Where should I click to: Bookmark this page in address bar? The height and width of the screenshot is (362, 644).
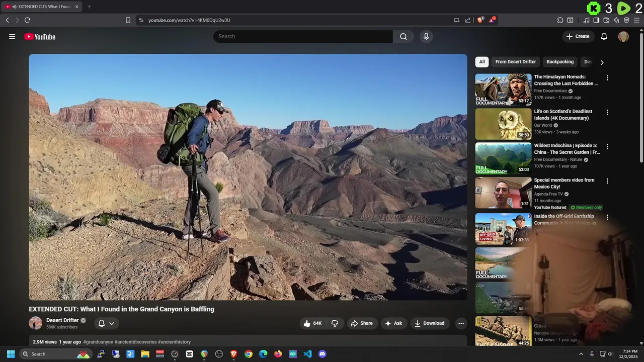coord(128,20)
